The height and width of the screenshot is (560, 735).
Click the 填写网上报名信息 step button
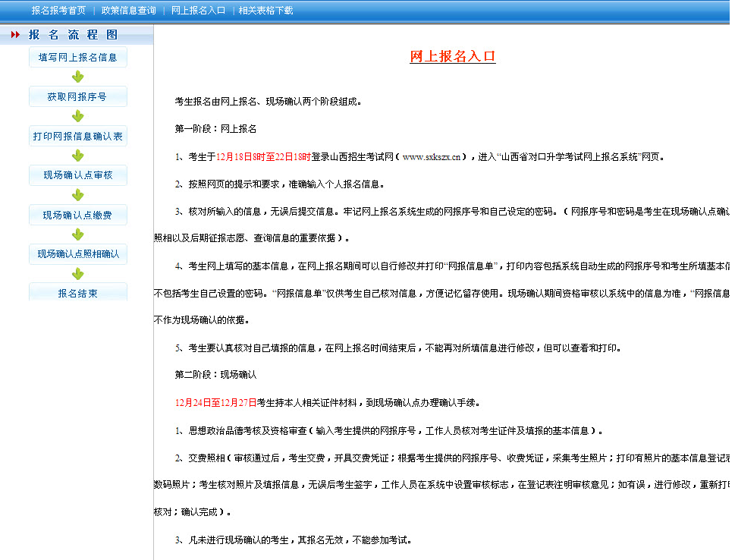point(78,57)
